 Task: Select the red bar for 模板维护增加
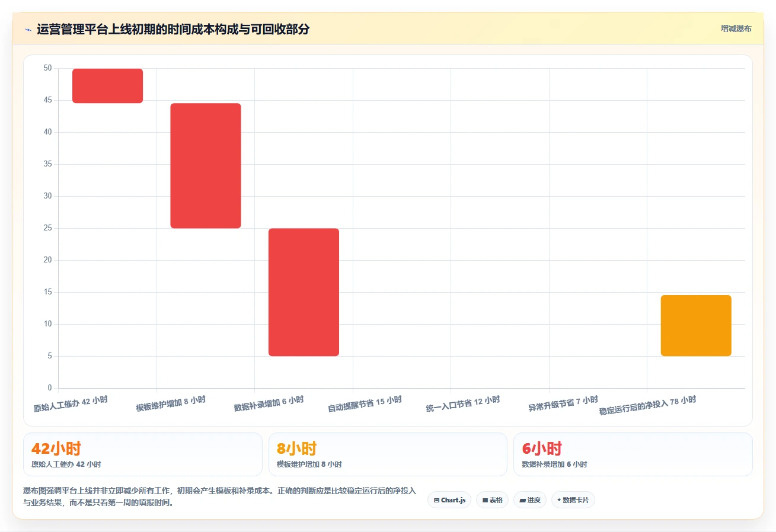pos(206,166)
